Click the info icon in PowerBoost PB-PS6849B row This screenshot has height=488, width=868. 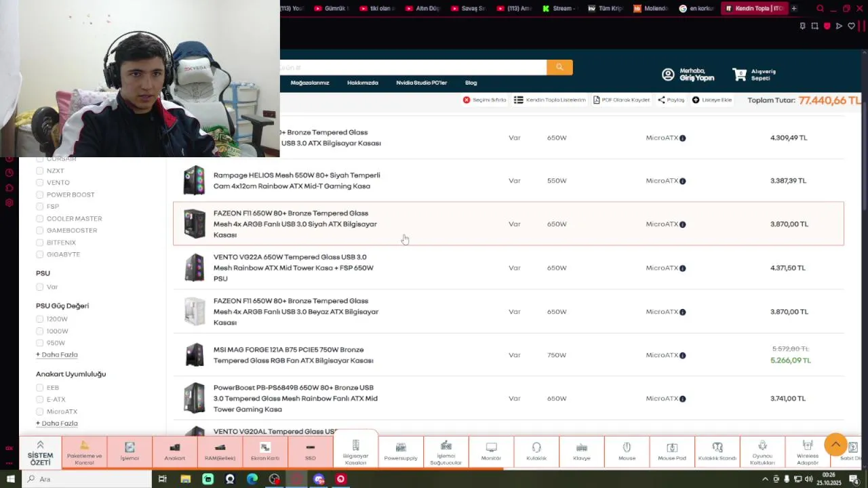(x=682, y=399)
